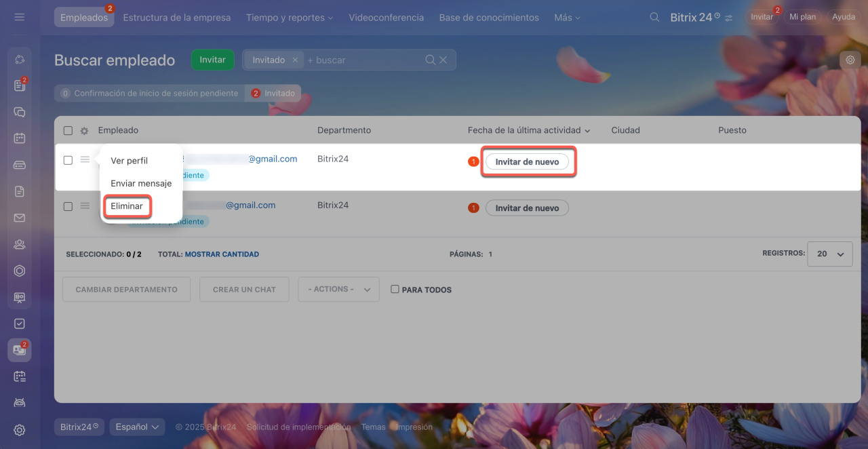Viewport: 868px width, 449px height.
Task: Toggle the select-all checkbox in the table header
Action: pyautogui.click(x=68, y=131)
